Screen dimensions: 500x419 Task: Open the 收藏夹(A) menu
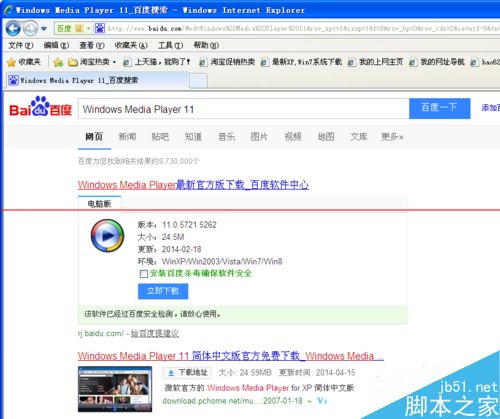[x=131, y=45]
